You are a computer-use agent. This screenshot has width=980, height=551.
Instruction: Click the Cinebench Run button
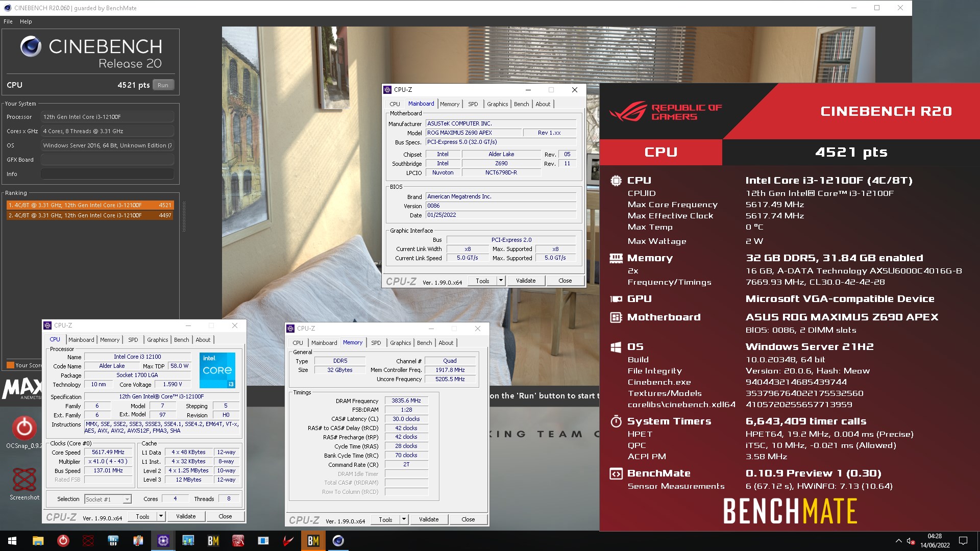(x=163, y=85)
